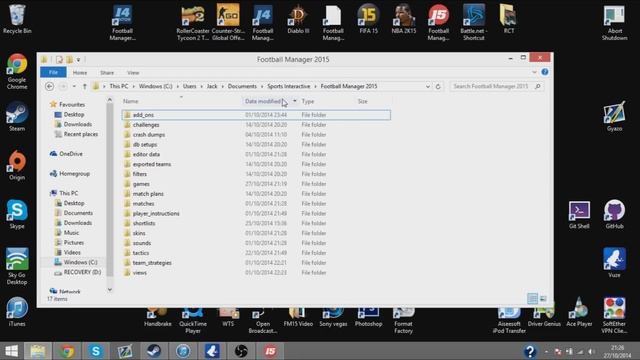The height and width of the screenshot is (360, 640).
Task: Show hidden system tray icons arrow
Action: click(546, 351)
